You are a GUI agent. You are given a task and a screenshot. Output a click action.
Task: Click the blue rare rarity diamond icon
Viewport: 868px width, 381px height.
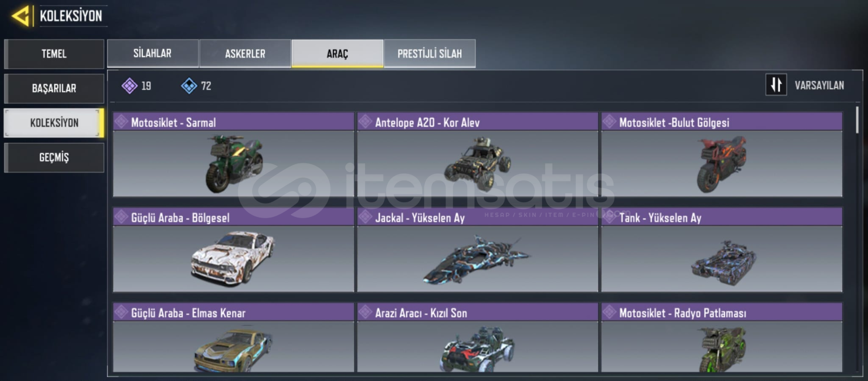189,85
